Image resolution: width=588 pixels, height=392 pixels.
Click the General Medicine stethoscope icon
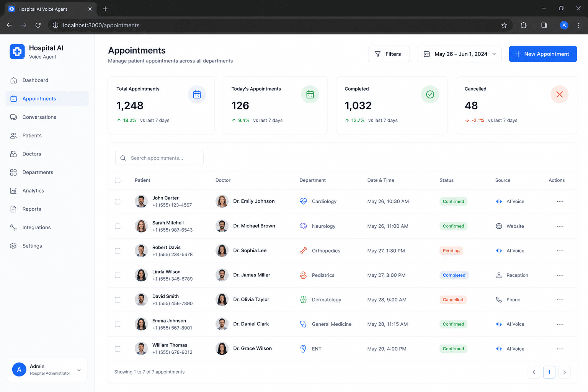pyautogui.click(x=303, y=324)
